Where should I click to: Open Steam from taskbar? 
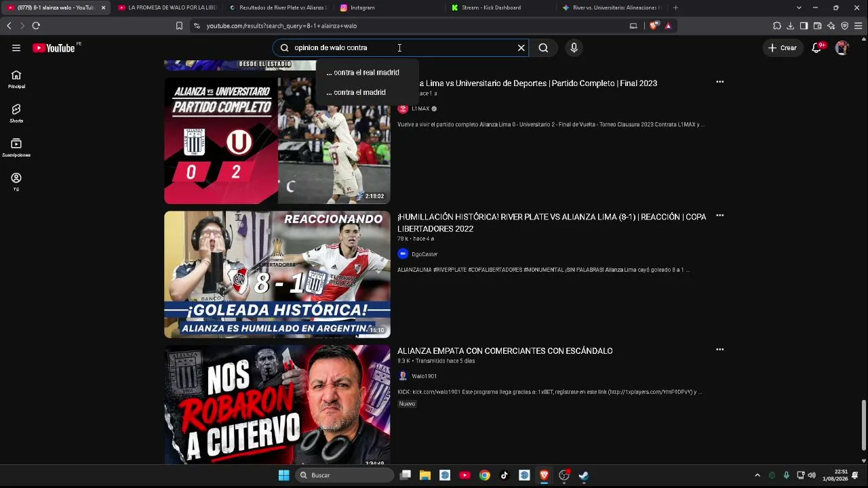coord(584,475)
